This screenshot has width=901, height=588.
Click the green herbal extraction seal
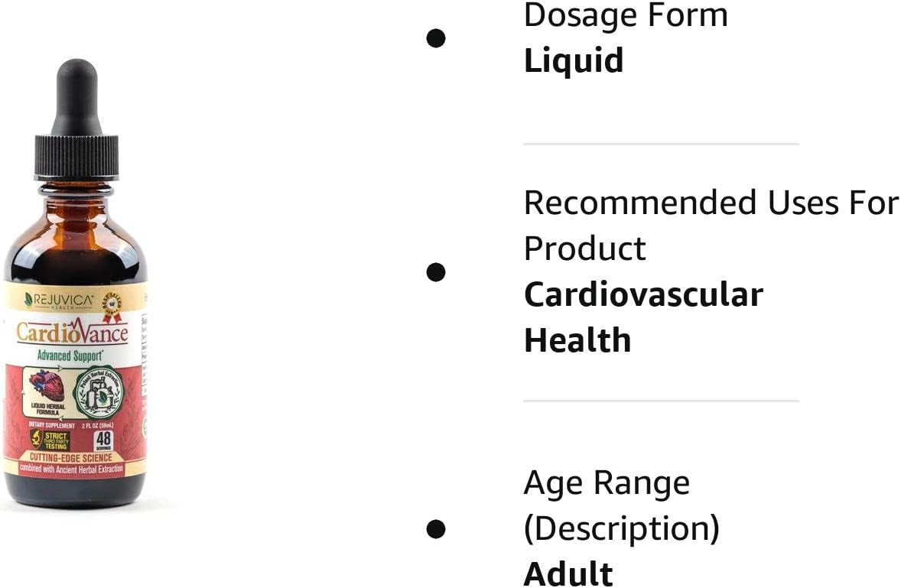[x=99, y=393]
